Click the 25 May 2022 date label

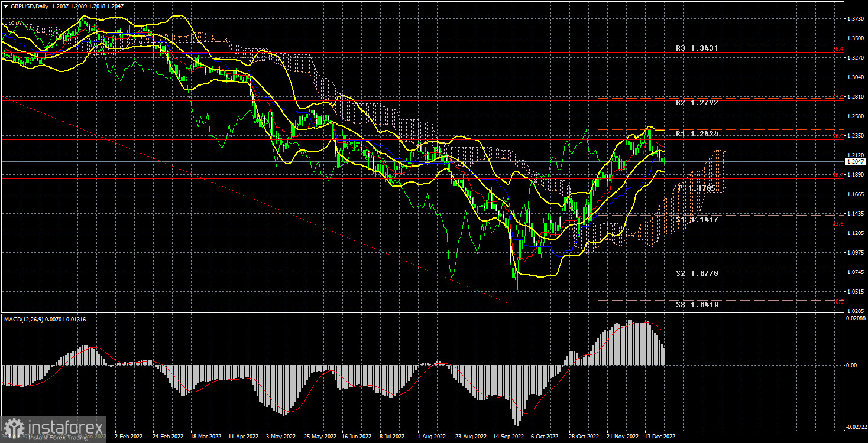point(319,437)
